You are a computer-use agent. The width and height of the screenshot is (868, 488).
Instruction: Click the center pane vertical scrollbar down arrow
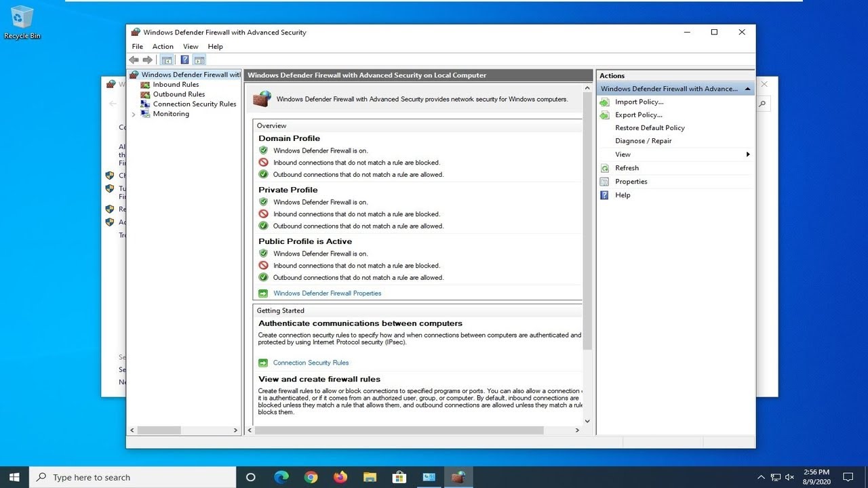pyautogui.click(x=587, y=421)
